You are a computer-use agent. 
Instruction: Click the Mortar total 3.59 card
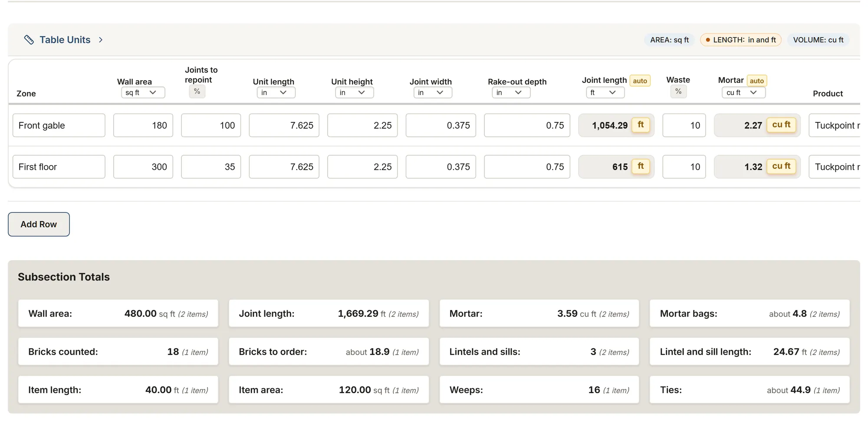click(x=539, y=313)
